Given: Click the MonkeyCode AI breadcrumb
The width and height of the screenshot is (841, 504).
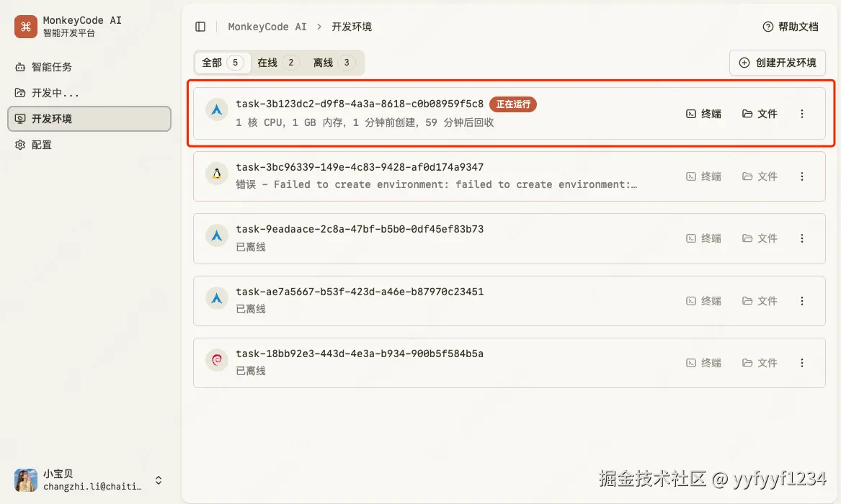Looking at the screenshot, I should click(x=267, y=27).
